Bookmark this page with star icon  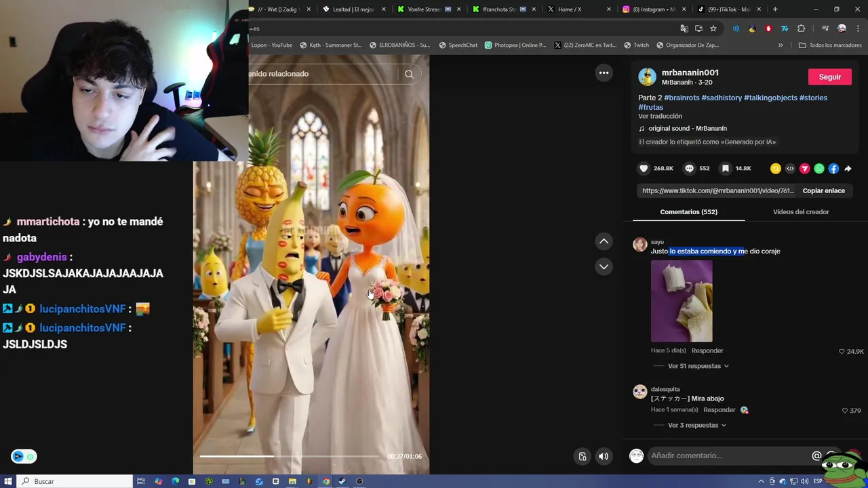(x=713, y=28)
